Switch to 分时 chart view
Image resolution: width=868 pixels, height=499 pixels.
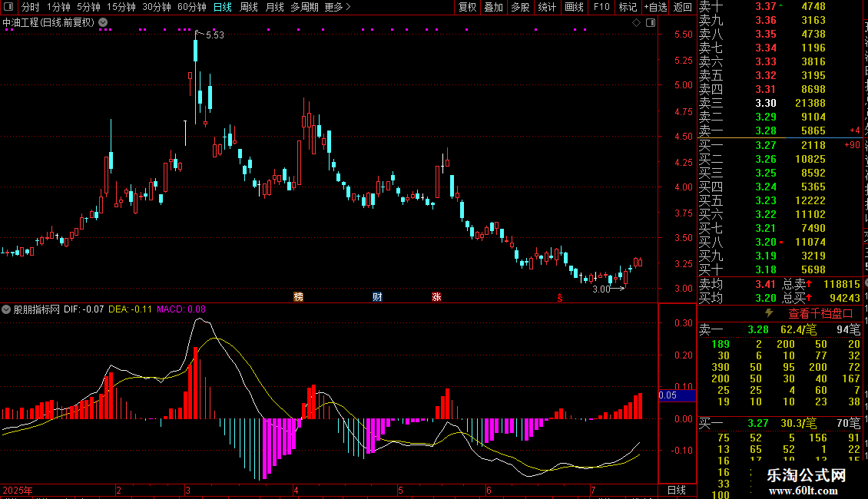31,7
